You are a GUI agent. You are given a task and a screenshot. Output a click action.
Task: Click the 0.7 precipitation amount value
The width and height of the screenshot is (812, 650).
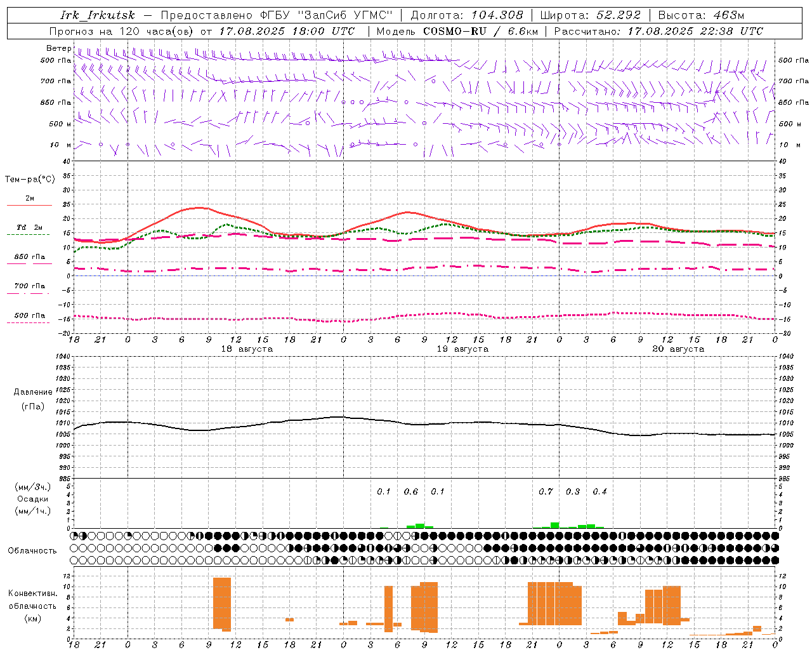pyautogui.click(x=546, y=492)
